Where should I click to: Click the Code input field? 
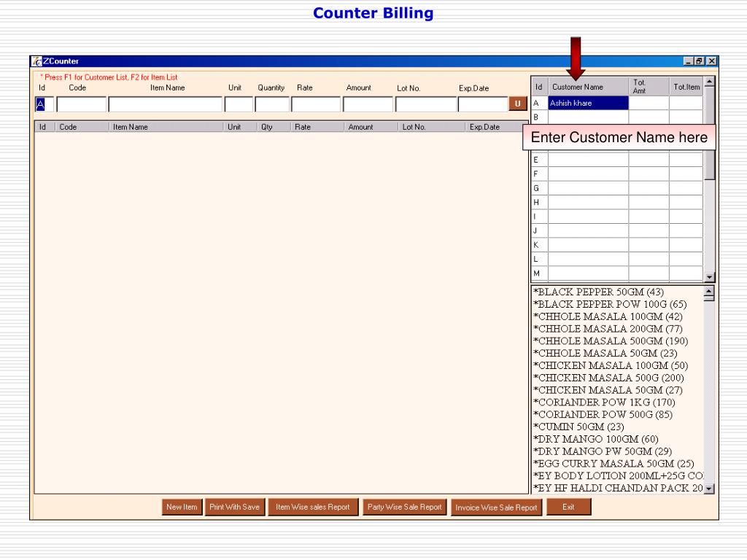pyautogui.click(x=82, y=104)
